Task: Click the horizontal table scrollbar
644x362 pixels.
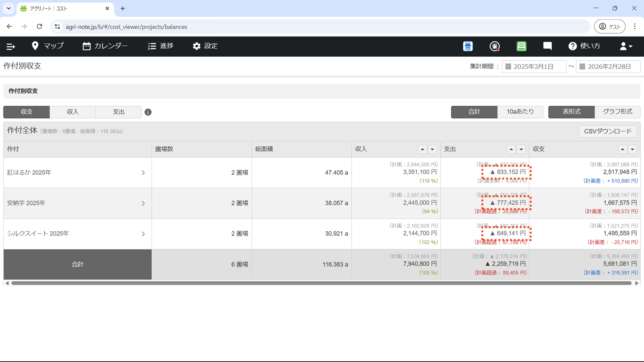Action: [x=321, y=283]
